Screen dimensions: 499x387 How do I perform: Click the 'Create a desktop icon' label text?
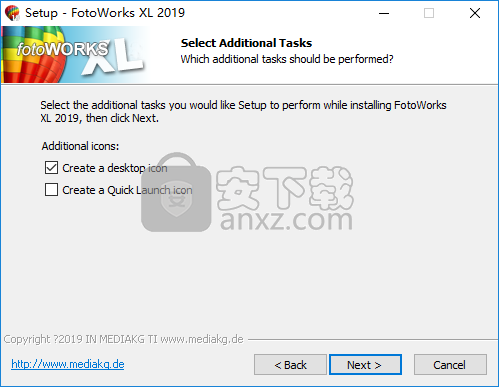coord(115,168)
